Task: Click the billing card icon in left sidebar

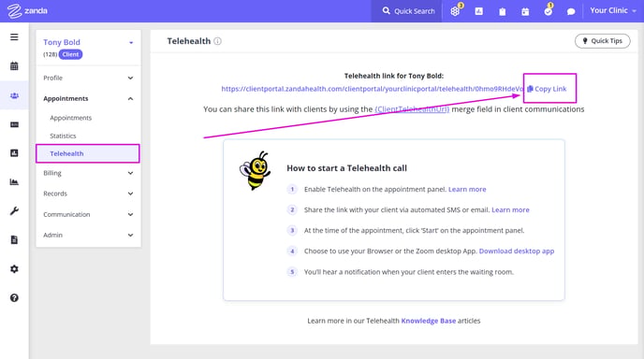Action: coord(14,124)
